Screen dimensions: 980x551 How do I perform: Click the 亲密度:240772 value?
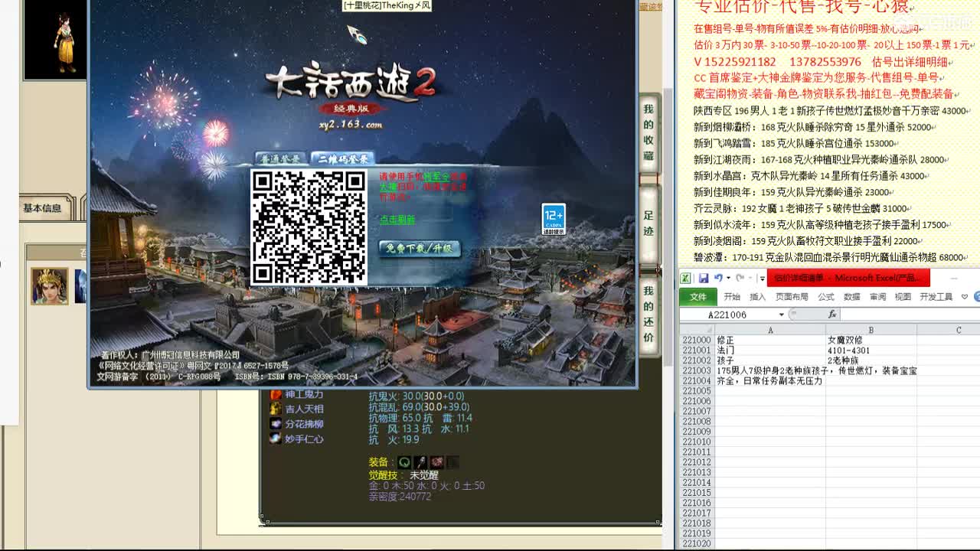(400, 497)
